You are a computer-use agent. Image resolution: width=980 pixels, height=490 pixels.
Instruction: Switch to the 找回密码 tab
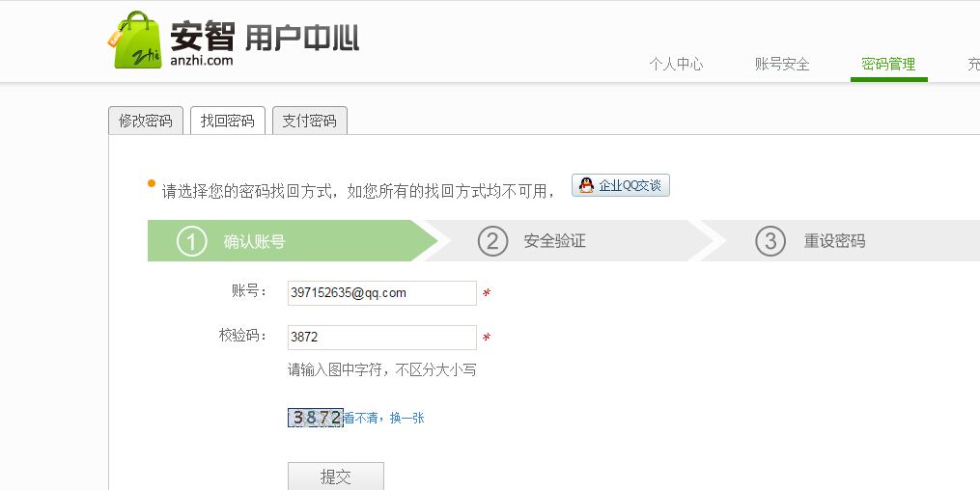[x=228, y=121]
